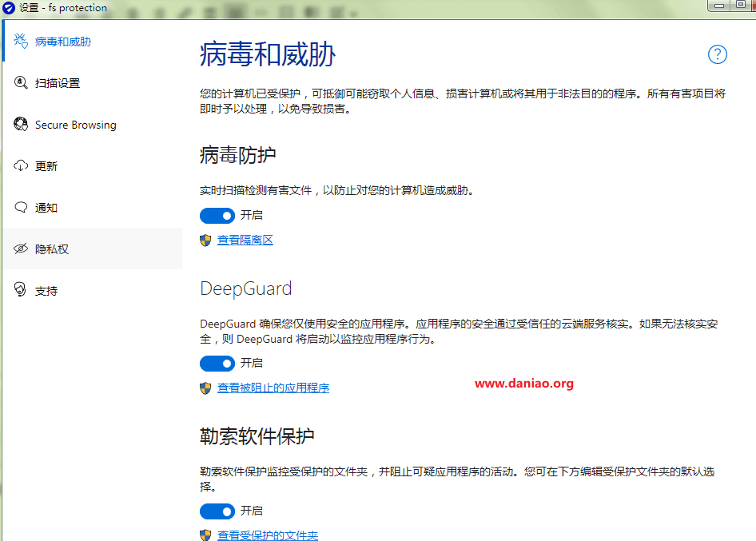Click shield icon beside 查看被阻止的应用程序

[x=205, y=388]
